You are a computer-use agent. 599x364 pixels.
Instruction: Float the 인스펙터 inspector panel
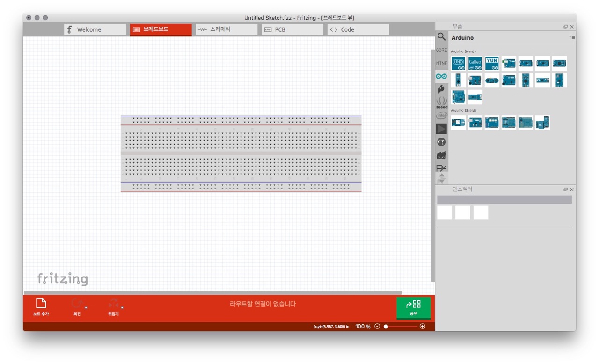(x=565, y=189)
